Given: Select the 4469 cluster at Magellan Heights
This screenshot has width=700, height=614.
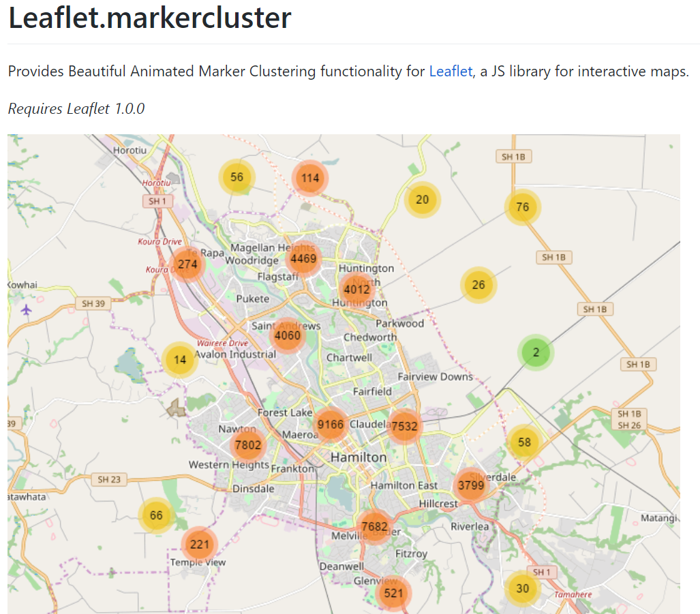Looking at the screenshot, I should [x=303, y=259].
